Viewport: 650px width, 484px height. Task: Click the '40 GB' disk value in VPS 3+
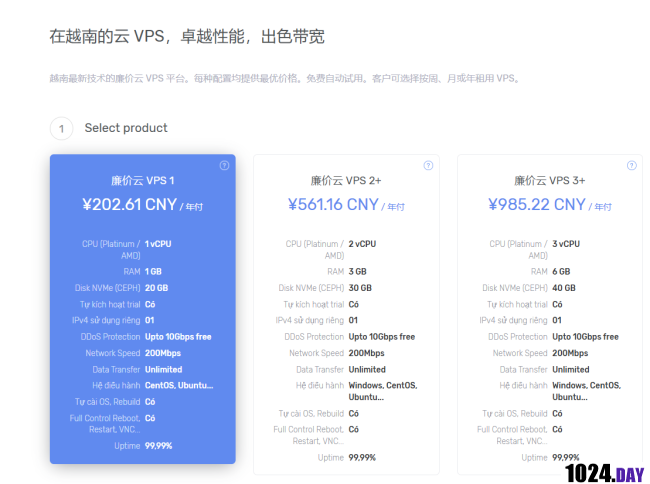coord(565,288)
